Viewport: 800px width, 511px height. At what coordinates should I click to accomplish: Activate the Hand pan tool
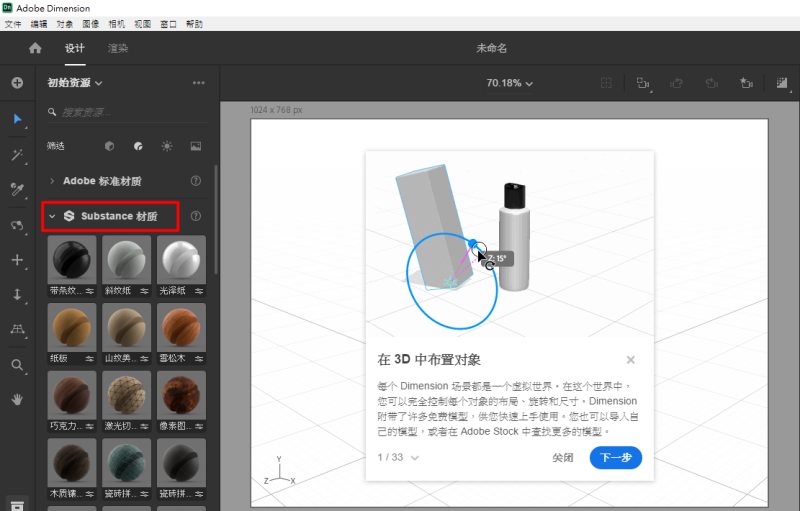[x=17, y=399]
